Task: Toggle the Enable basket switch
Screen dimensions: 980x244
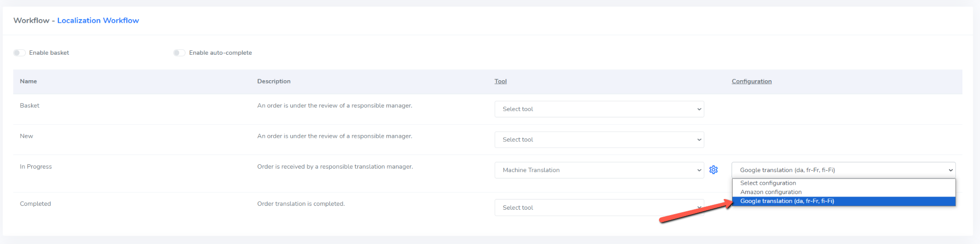Action: 20,53
